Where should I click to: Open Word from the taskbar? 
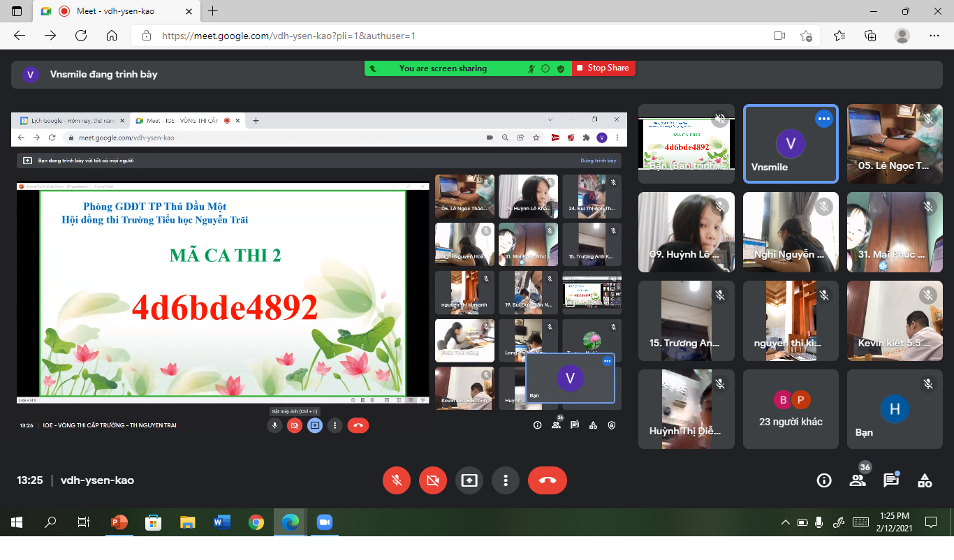tap(222, 522)
